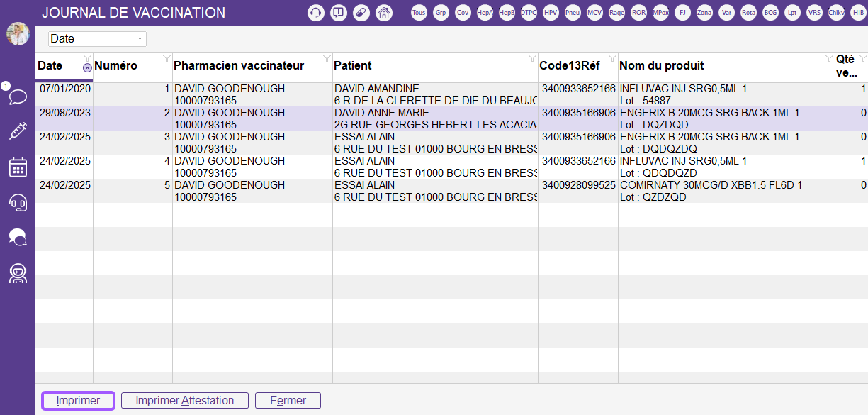Click the headset support icon in header
The width and height of the screenshot is (868, 415).
(x=316, y=13)
